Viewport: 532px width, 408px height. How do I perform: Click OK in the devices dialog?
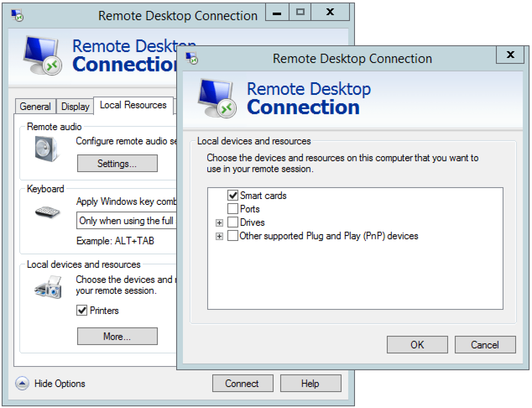point(417,345)
